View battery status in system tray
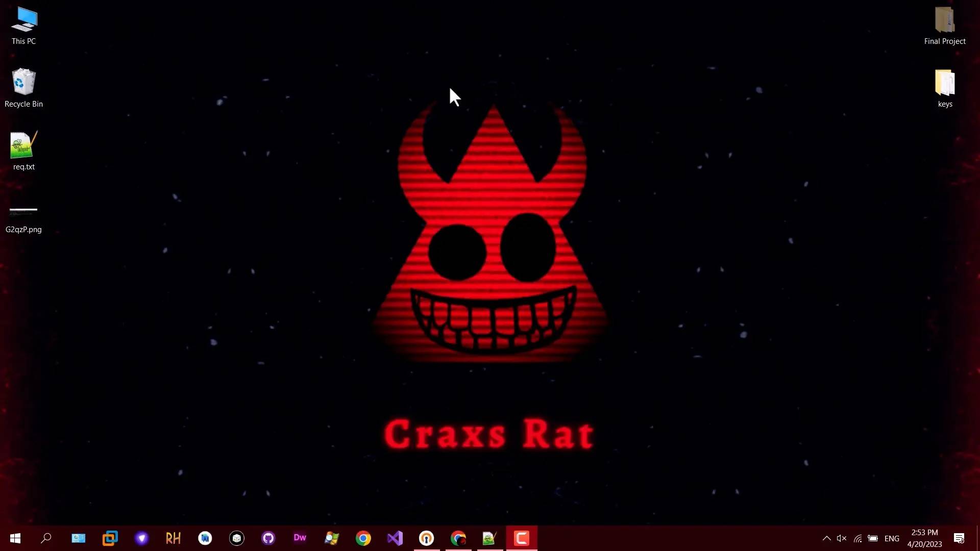The image size is (980, 551). pyautogui.click(x=872, y=538)
